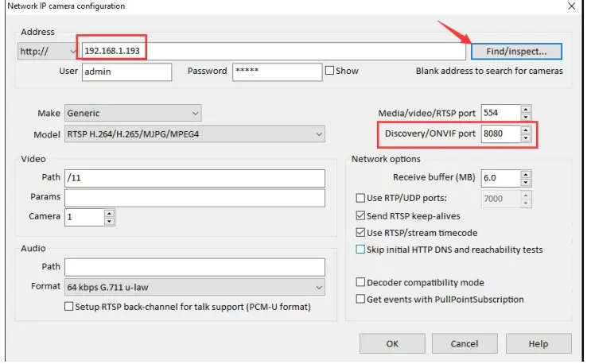Focus the User field containing admin

[x=126, y=72]
